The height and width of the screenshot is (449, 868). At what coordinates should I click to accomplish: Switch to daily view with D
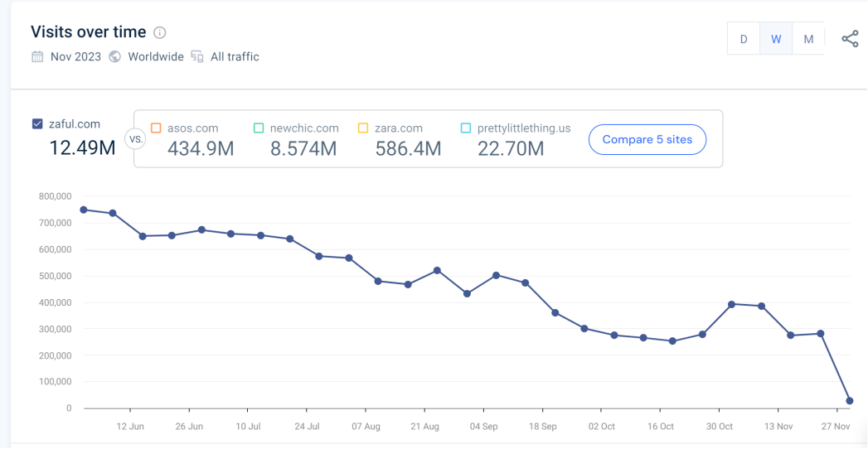744,39
